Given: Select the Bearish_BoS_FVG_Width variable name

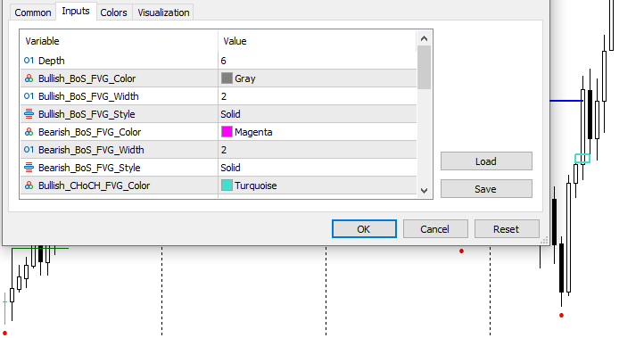Looking at the screenshot, I should click(x=91, y=150).
